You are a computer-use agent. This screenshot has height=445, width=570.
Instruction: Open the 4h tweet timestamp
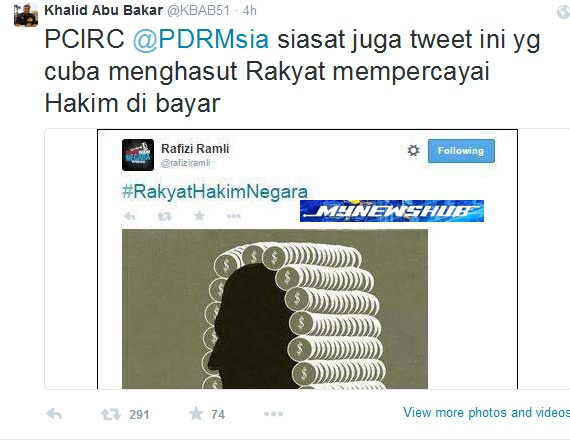[250, 11]
